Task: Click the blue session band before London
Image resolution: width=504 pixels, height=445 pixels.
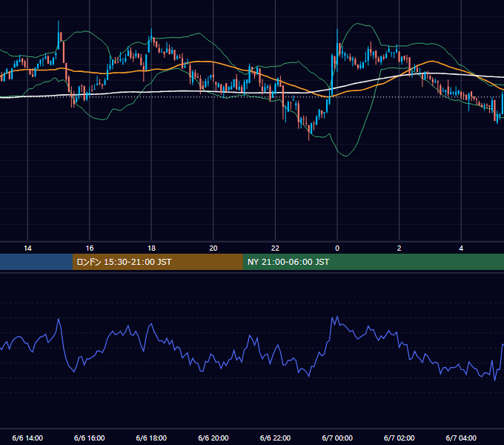Action: (x=36, y=262)
